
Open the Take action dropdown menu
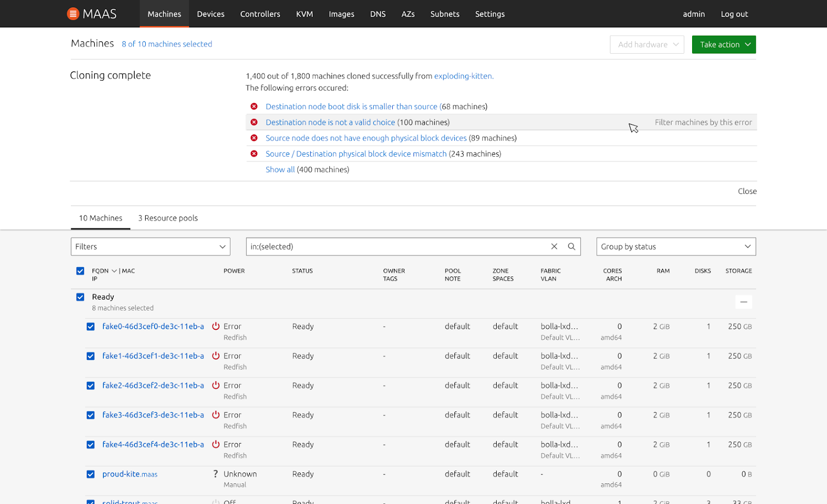point(724,44)
